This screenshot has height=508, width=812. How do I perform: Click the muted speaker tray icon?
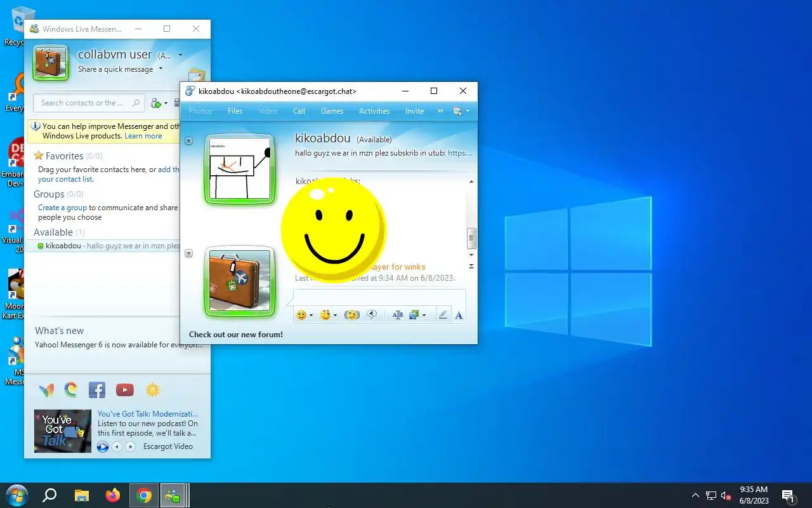(727, 496)
